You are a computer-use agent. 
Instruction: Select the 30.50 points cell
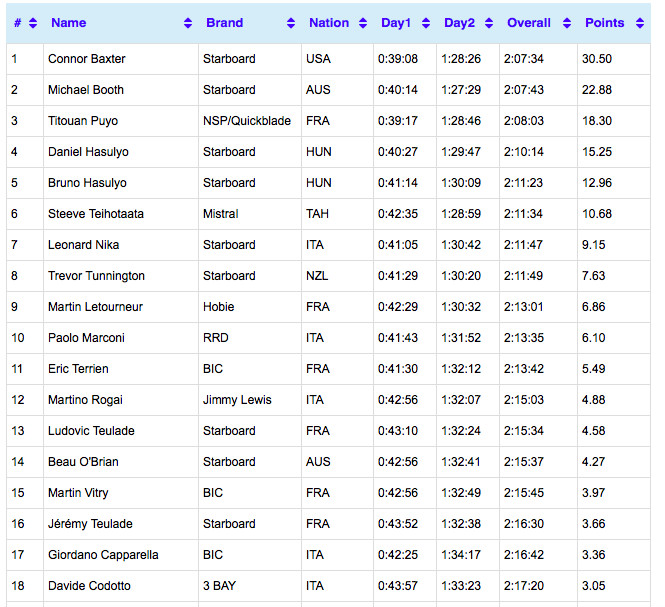[x=597, y=59]
